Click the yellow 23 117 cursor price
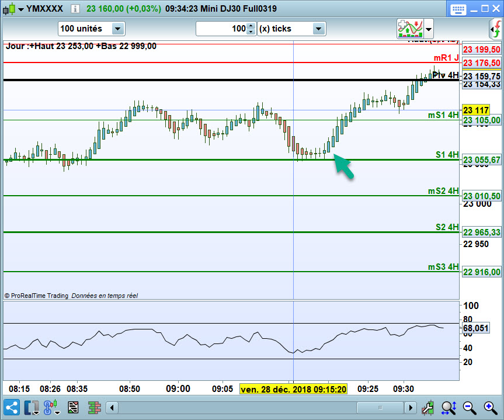The height and width of the screenshot is (420, 504). 476,110
